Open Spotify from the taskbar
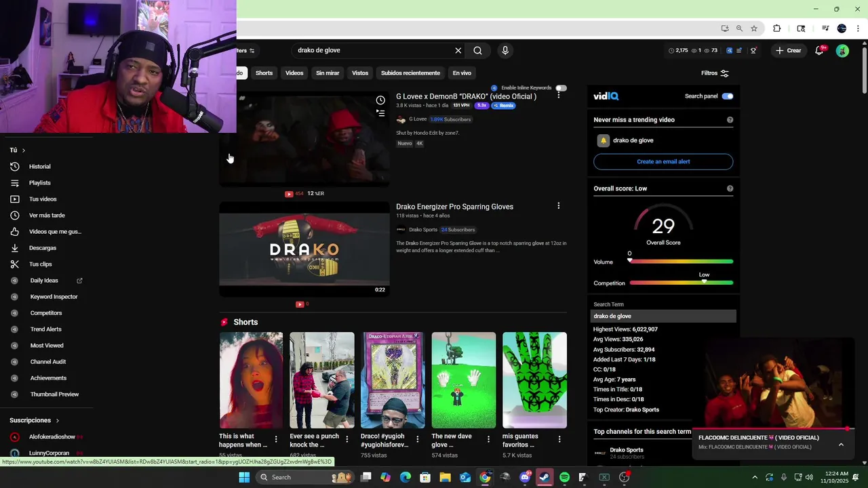The width and height of the screenshot is (868, 488). tap(564, 477)
